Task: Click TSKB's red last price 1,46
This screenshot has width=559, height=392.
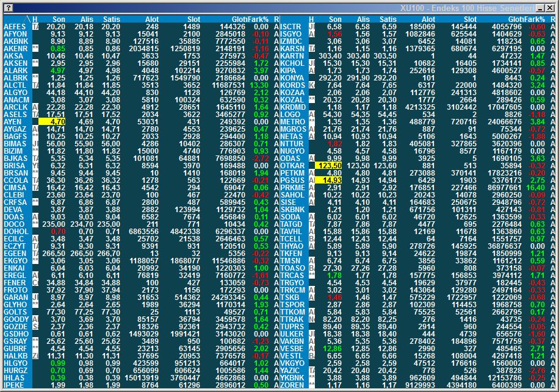Action: tap(334, 298)
